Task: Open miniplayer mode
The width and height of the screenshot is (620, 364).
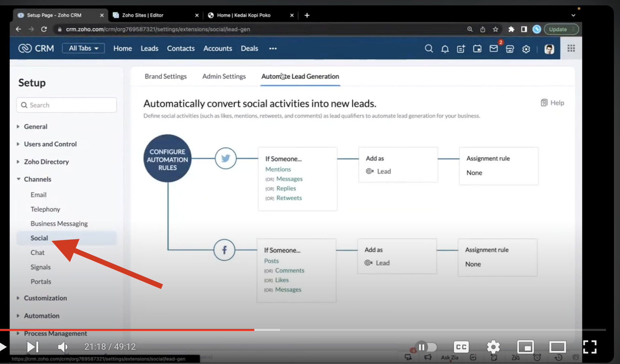Action: [x=526, y=347]
